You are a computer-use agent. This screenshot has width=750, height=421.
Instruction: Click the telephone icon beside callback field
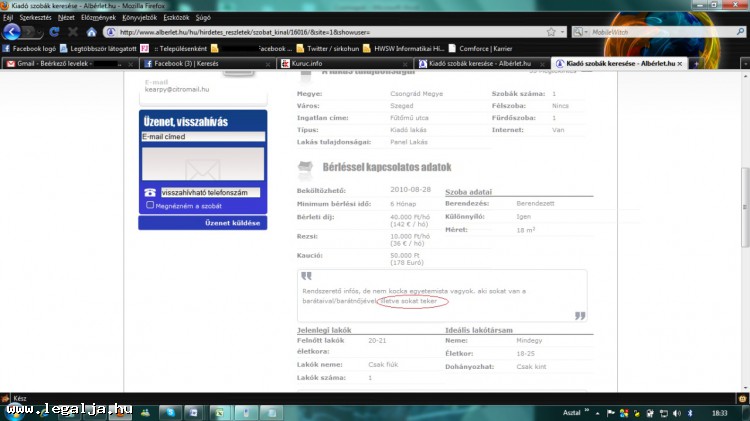(150, 192)
